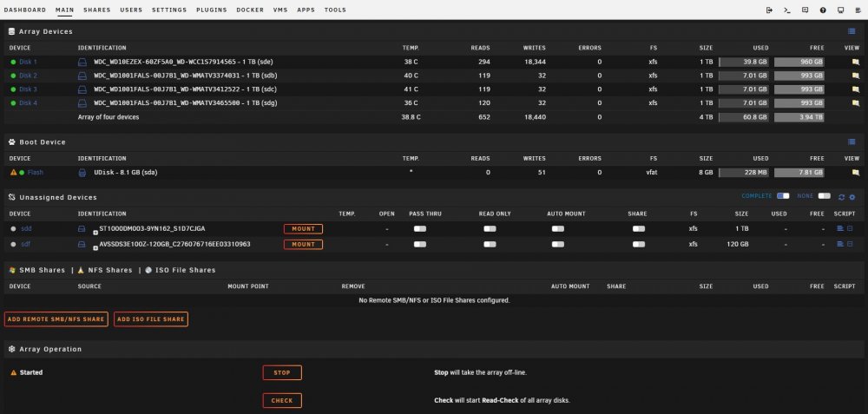Enable Auto Mount for sdd
The width and height of the screenshot is (868, 414).
(558, 228)
